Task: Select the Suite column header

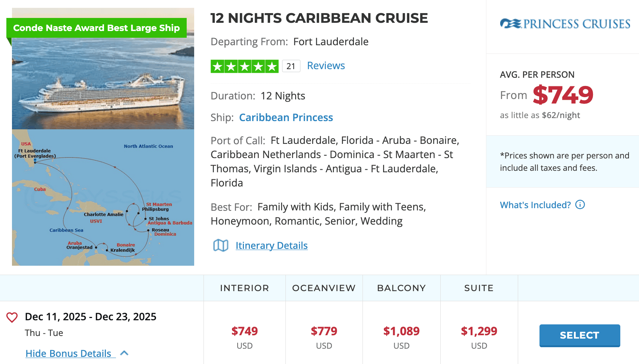Action: point(479,288)
